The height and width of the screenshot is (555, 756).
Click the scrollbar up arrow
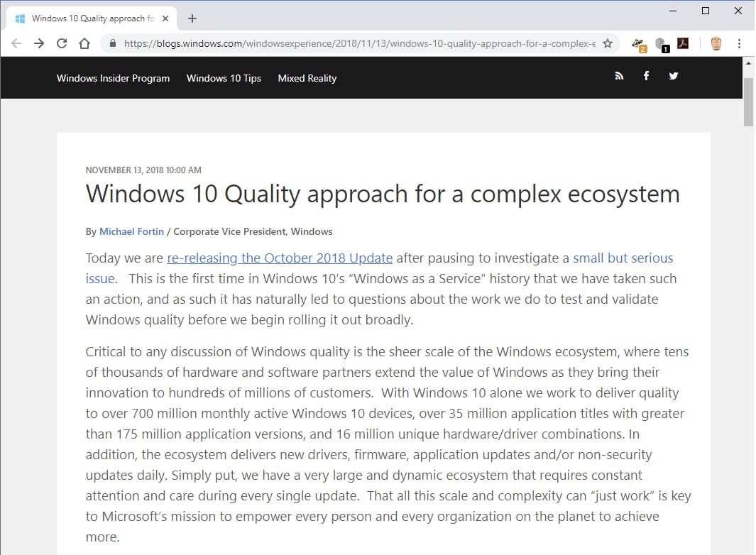(x=748, y=62)
